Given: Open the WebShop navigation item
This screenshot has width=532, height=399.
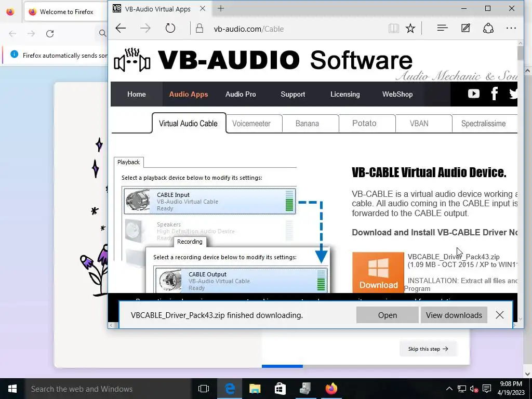Looking at the screenshot, I should (397, 95).
